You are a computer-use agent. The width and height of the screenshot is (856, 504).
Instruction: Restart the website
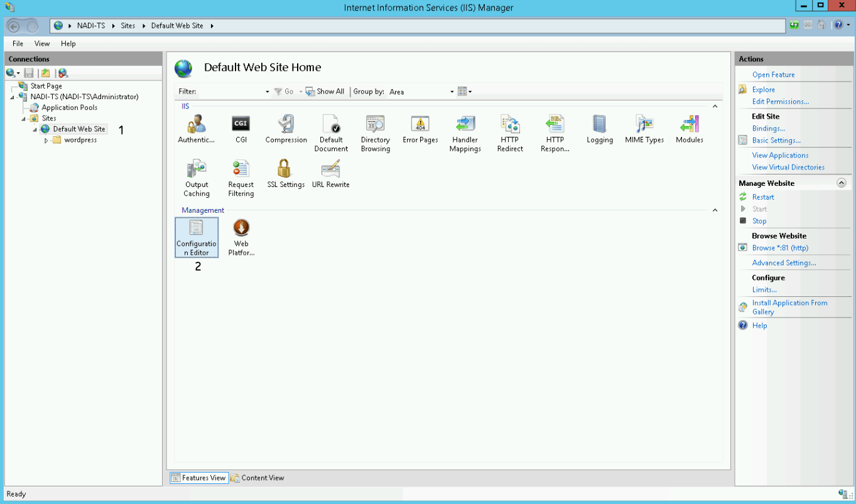point(763,197)
